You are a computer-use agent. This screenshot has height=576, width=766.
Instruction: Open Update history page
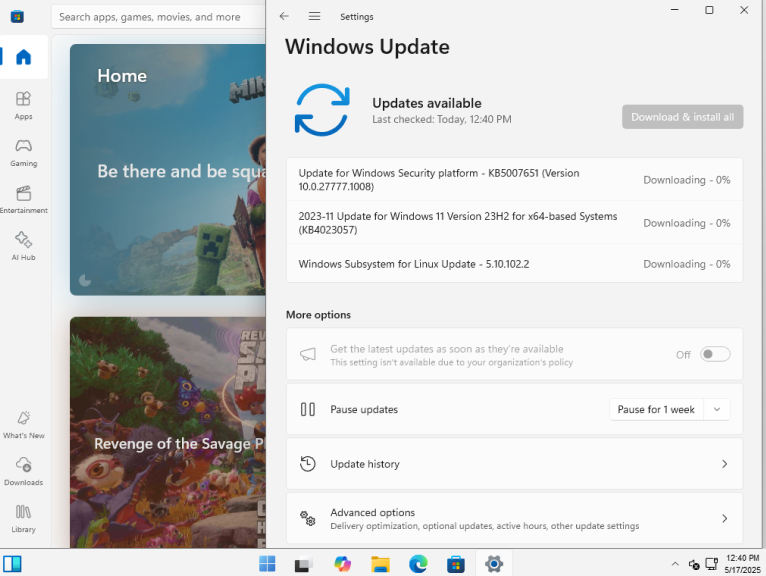pyautogui.click(x=514, y=464)
